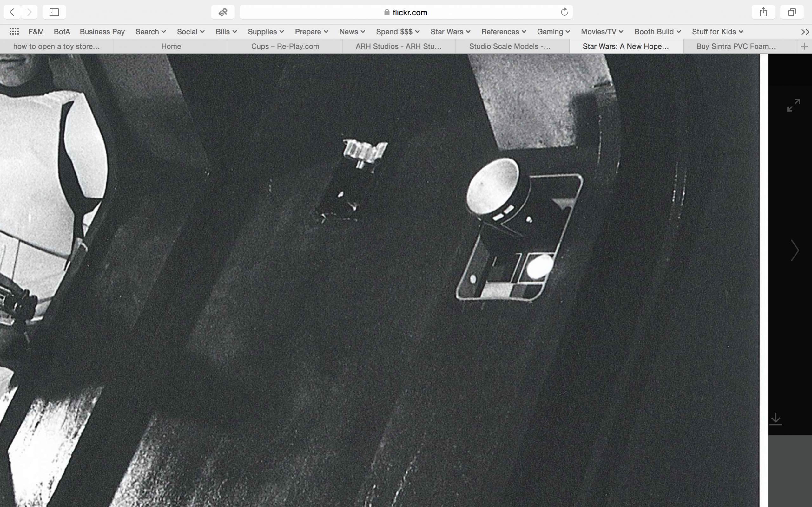Expand the News bookmarks folder
The width and height of the screenshot is (812, 507).
coord(352,31)
